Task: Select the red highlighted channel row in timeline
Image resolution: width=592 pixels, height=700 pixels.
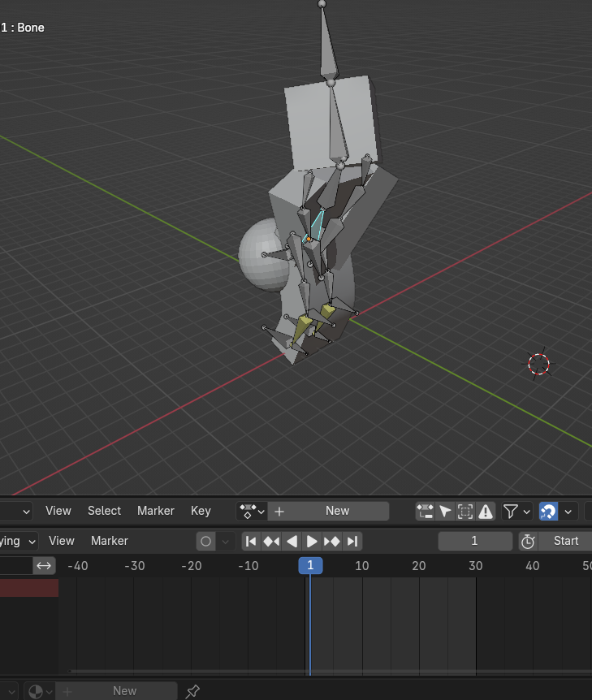Action: point(29,588)
